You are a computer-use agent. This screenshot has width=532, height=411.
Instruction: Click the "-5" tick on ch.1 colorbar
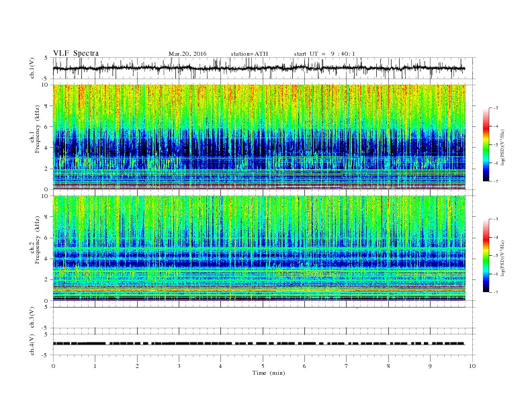(x=496, y=145)
